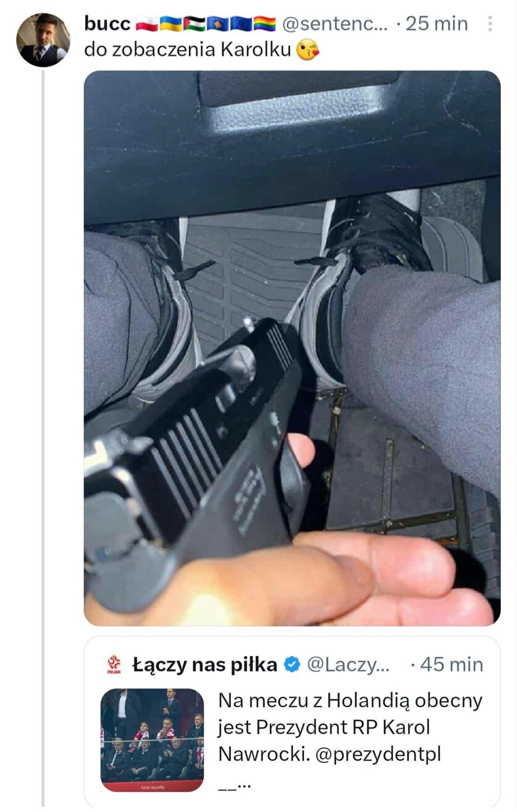Open the bucc display name link

coord(107,23)
